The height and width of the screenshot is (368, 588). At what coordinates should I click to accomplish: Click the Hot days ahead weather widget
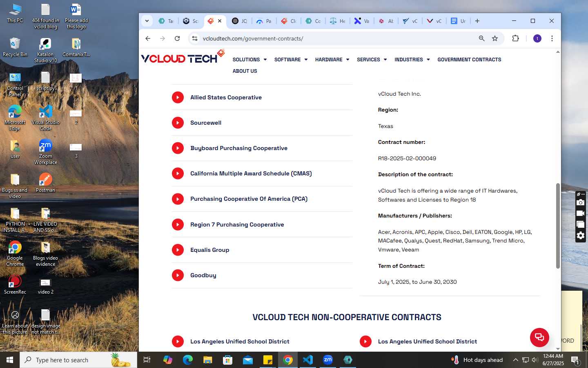coord(477,360)
